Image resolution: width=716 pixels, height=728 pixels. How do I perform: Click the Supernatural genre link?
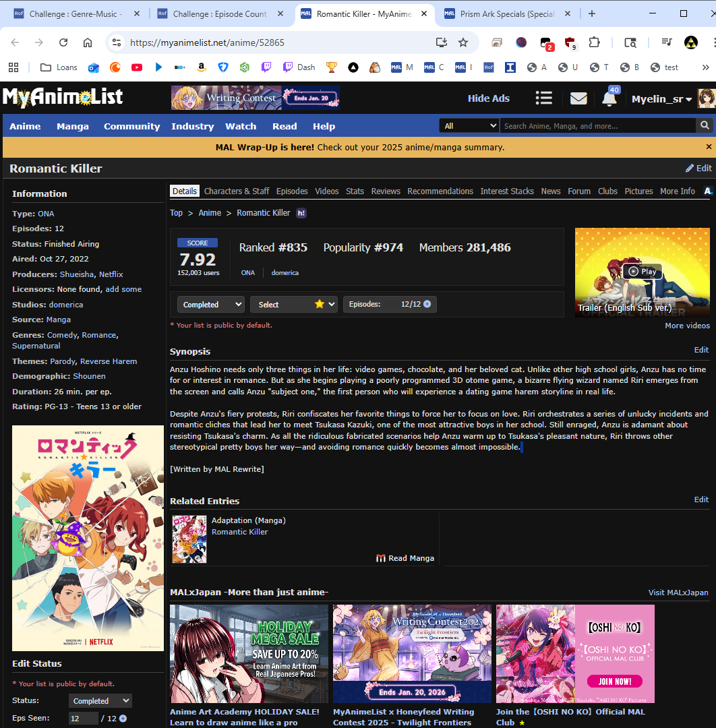36,346
